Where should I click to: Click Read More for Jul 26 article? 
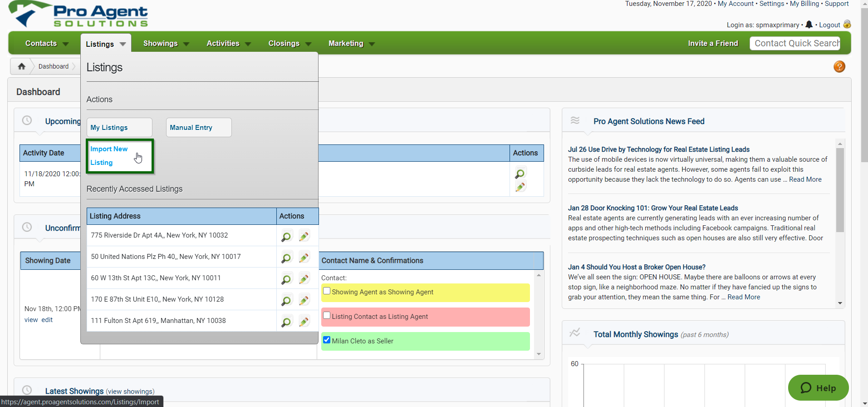pos(805,179)
